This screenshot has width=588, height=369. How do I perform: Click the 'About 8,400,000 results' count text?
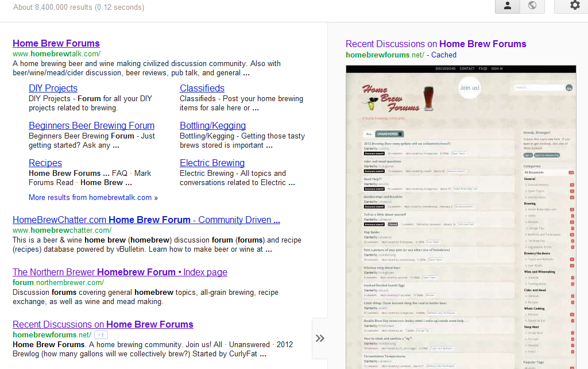[x=79, y=7]
